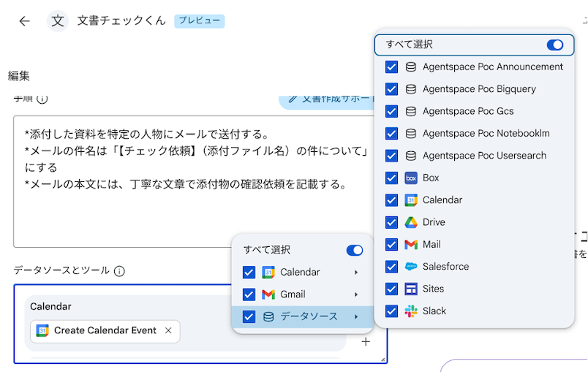Uncheck the Box checkbox
588x372 pixels.
point(391,178)
